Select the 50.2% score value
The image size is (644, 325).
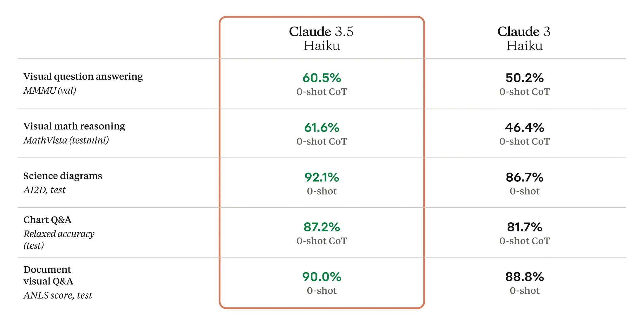[524, 78]
